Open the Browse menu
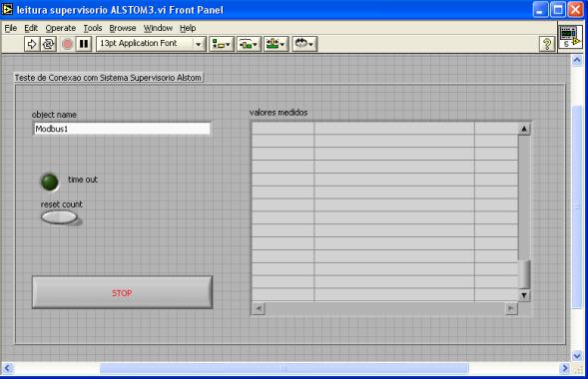Screen dimensions: 588x379 click(x=123, y=28)
